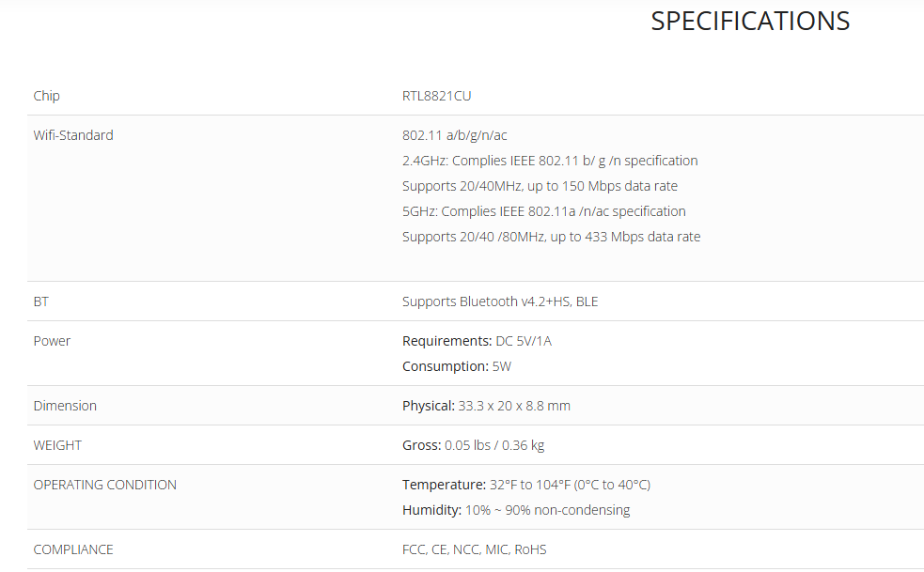Click the Physical 33.3 x 20 x 8.8 mm value
The width and height of the screenshot is (924, 572).
click(x=486, y=406)
